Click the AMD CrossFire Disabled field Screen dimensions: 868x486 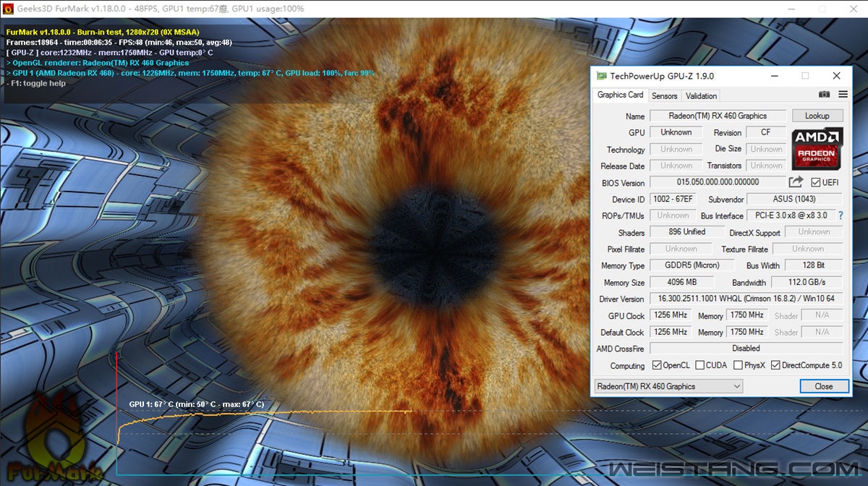[x=746, y=349]
